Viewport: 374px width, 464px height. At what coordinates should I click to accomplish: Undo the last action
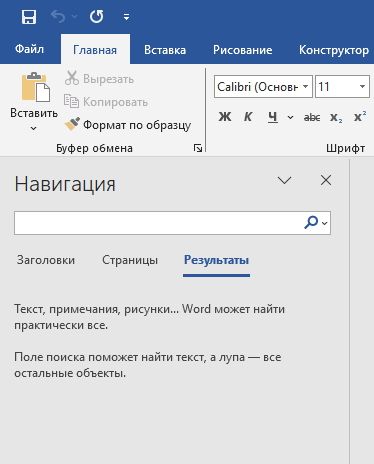click(x=58, y=16)
